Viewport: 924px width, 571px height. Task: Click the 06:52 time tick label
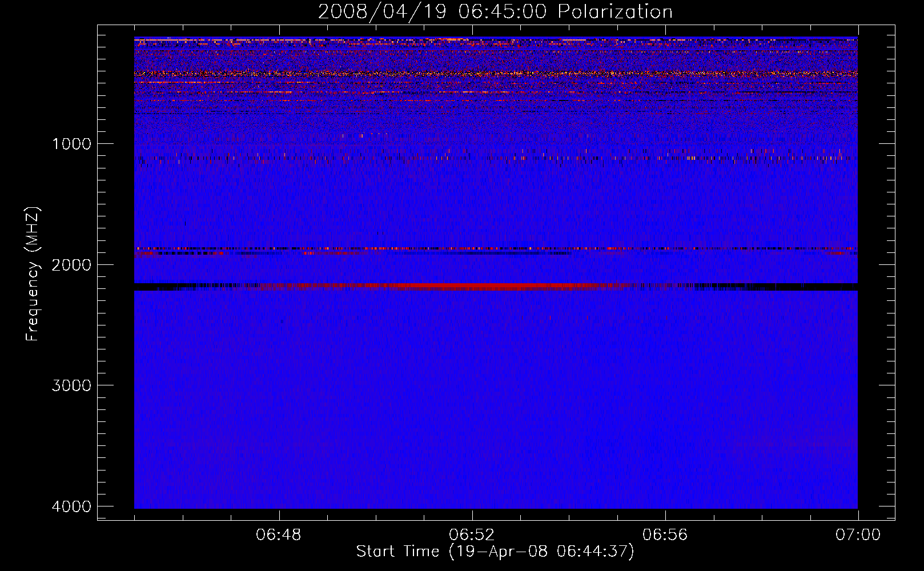472,535
